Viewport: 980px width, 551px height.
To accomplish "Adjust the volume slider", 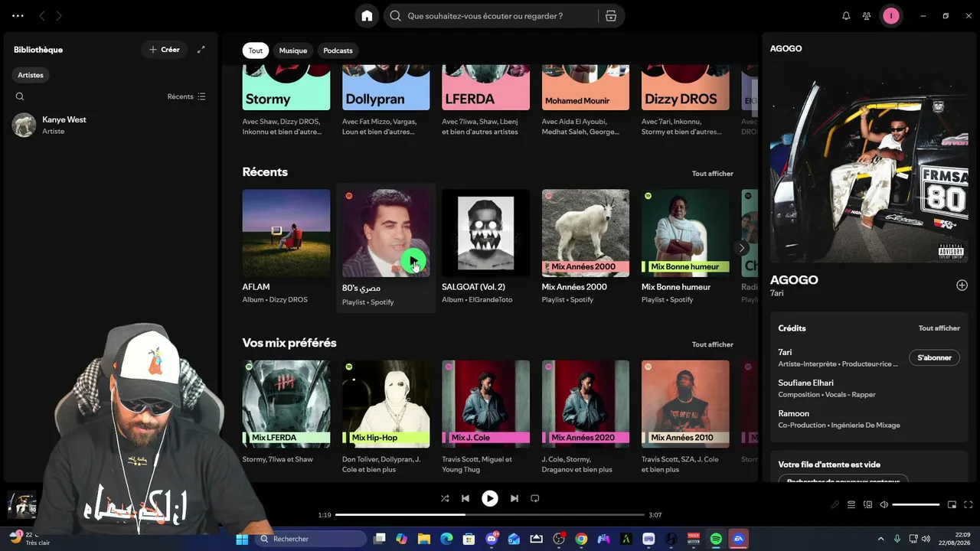I will click(916, 505).
